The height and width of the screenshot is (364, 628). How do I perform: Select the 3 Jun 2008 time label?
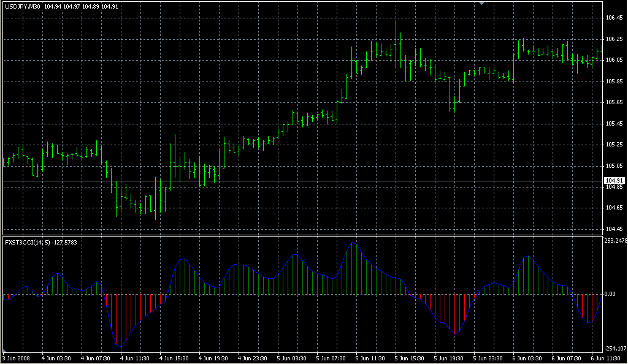[x=17, y=358]
